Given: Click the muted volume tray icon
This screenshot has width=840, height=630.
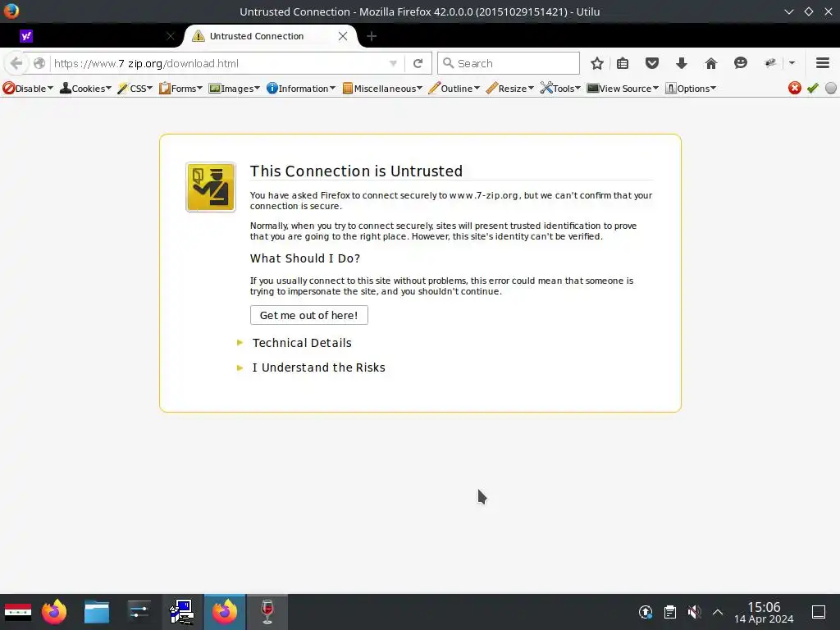Looking at the screenshot, I should click(694, 612).
